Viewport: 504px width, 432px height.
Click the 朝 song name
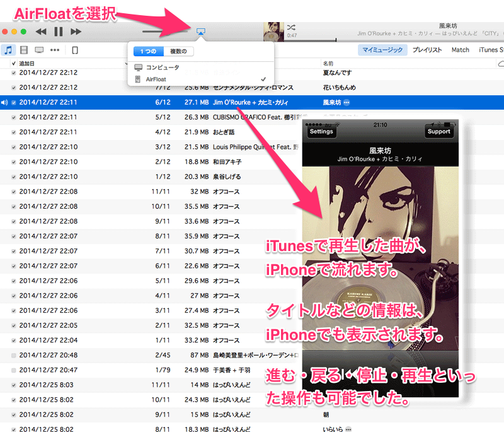point(326,414)
